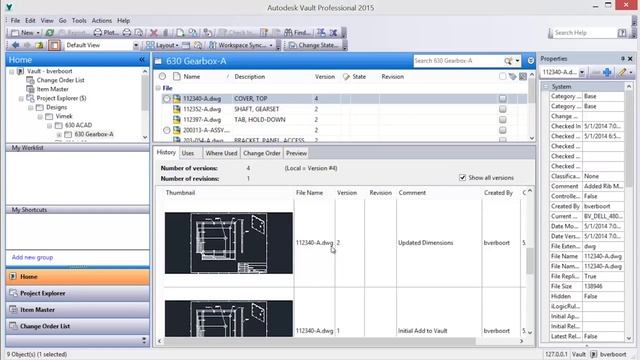Expand the 630 Gearbox-A tree node
This screenshot has width=640, height=360.
[59, 134]
